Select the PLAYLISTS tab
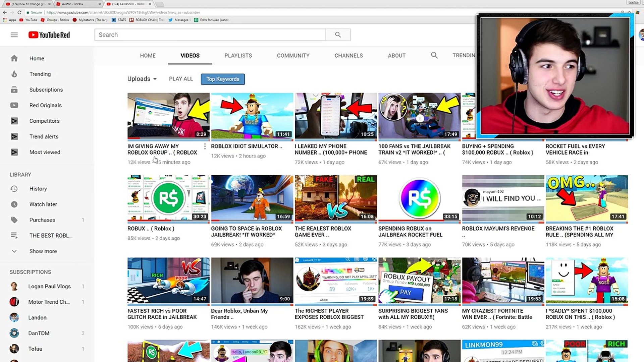Viewport: 644px width, 362px height. (x=238, y=55)
